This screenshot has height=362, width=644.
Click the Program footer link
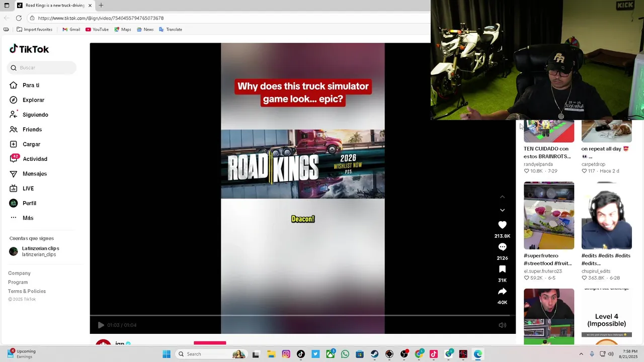18,282
